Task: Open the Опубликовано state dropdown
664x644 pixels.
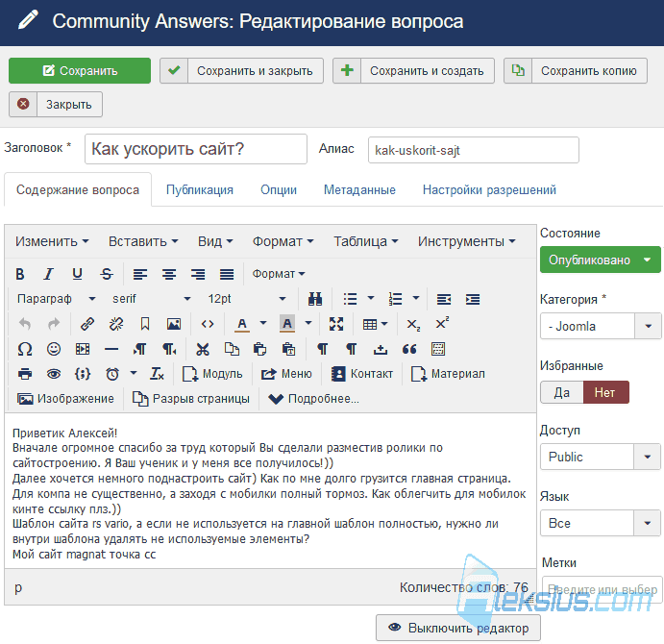Action: (600, 260)
